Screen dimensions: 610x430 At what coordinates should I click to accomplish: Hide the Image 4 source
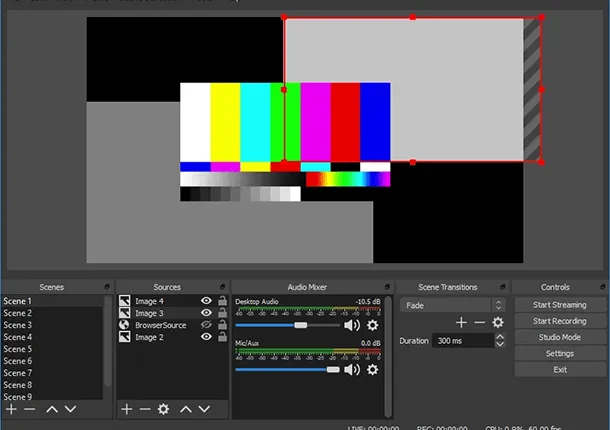206,301
